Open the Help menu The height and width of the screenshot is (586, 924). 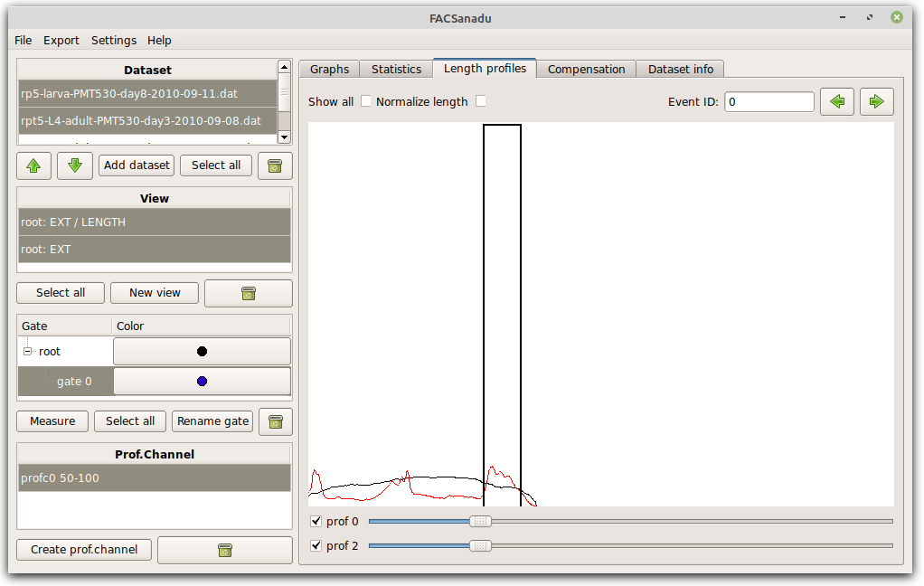tap(159, 40)
